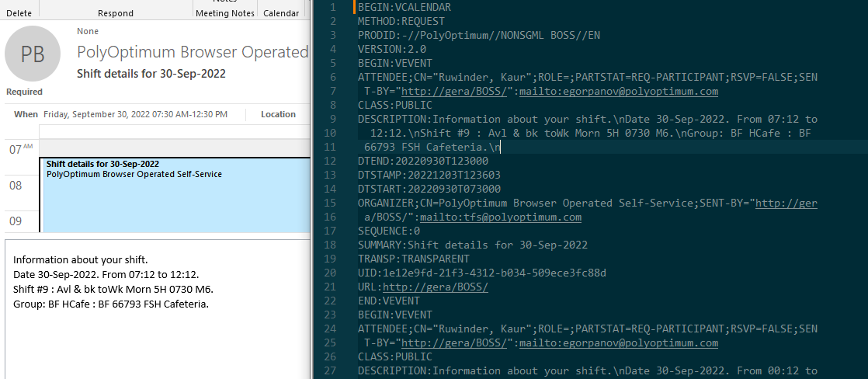Click the UID line in the editor
The width and height of the screenshot is (868, 379).
click(x=481, y=273)
